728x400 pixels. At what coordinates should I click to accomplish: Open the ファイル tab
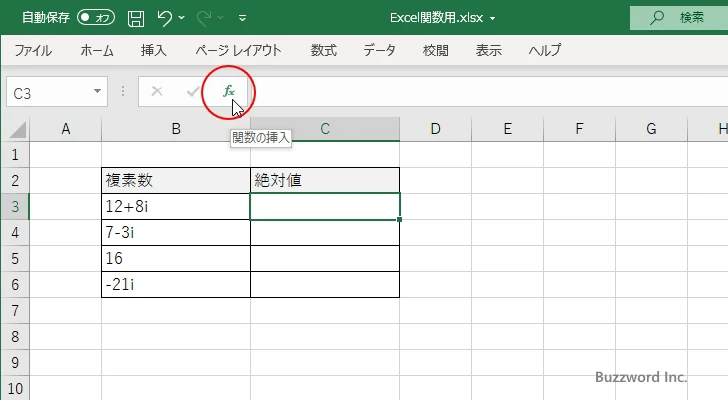tap(33, 50)
